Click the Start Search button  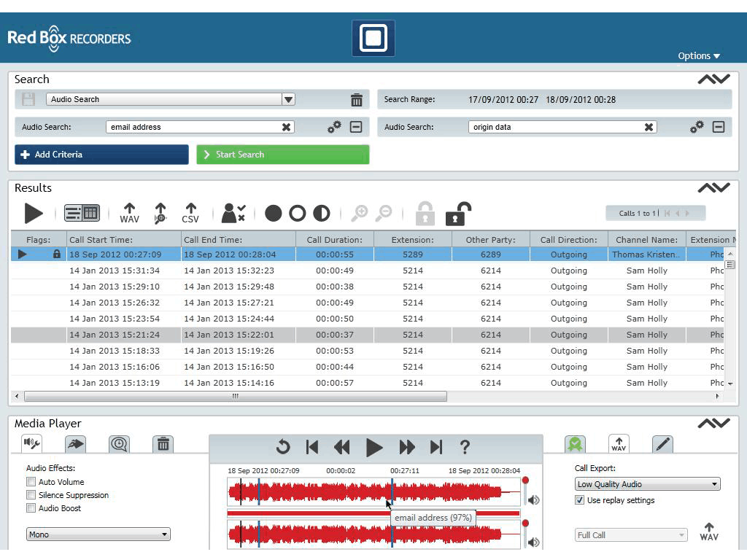282,155
